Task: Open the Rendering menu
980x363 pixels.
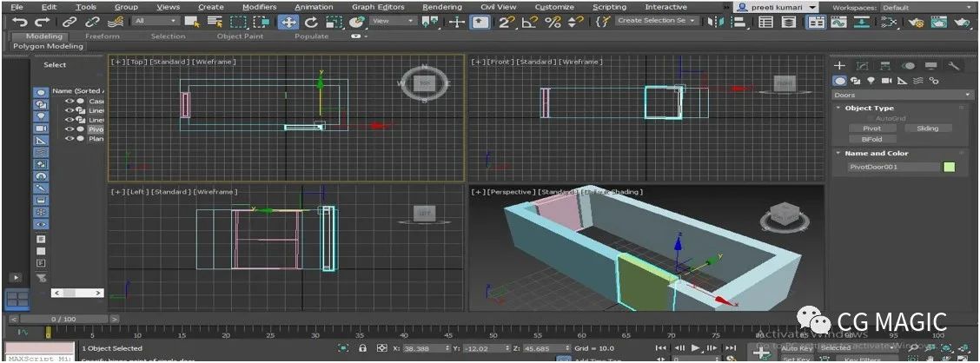Action: tap(442, 8)
